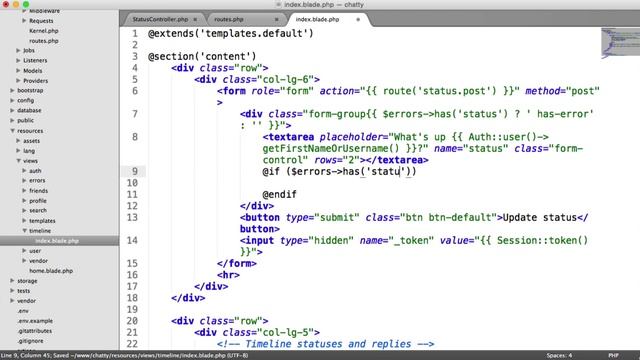Expand the Requests folder arrow

point(24,20)
